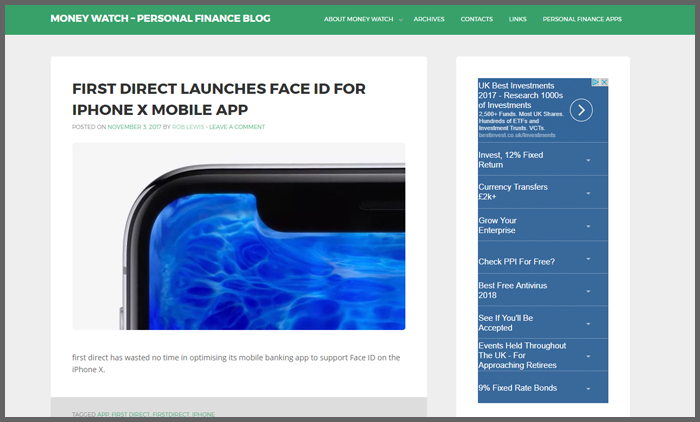Open the AdChoices triangle icon
Screen dimensions: 700x422
(x=596, y=82)
